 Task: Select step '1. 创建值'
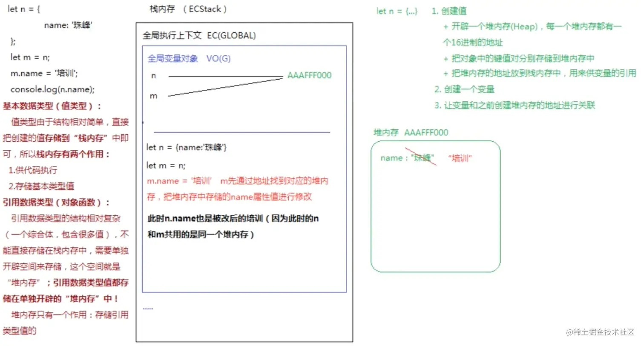449,11
